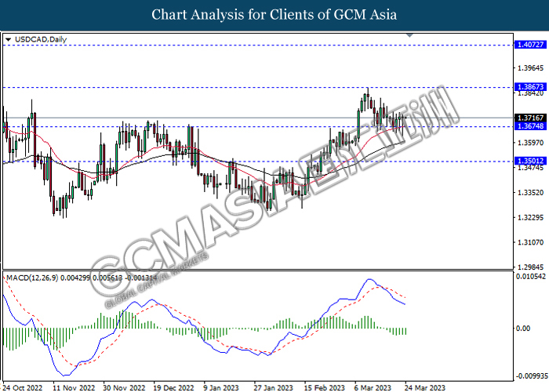Click the current price label 1.37167
This screenshot has height=392, width=549.
click(x=530, y=118)
